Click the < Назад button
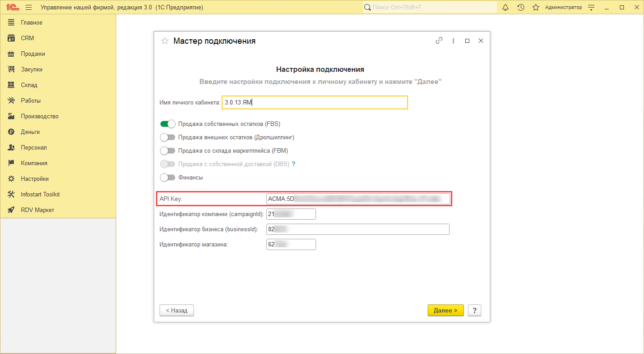Image resolution: width=644 pixels, height=354 pixels. tap(177, 310)
